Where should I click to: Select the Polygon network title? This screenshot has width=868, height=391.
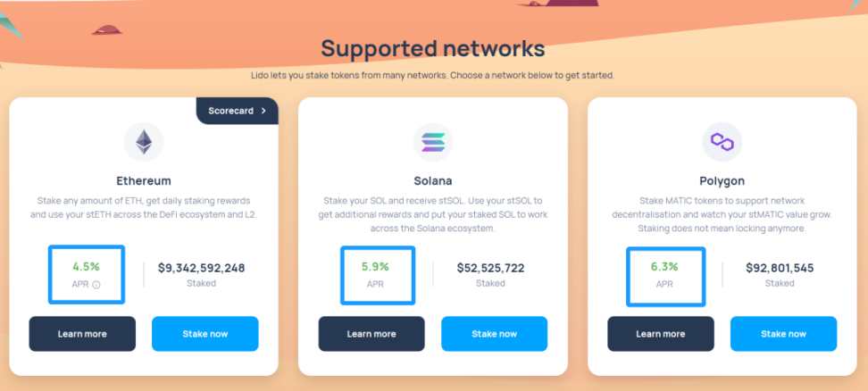pos(722,180)
